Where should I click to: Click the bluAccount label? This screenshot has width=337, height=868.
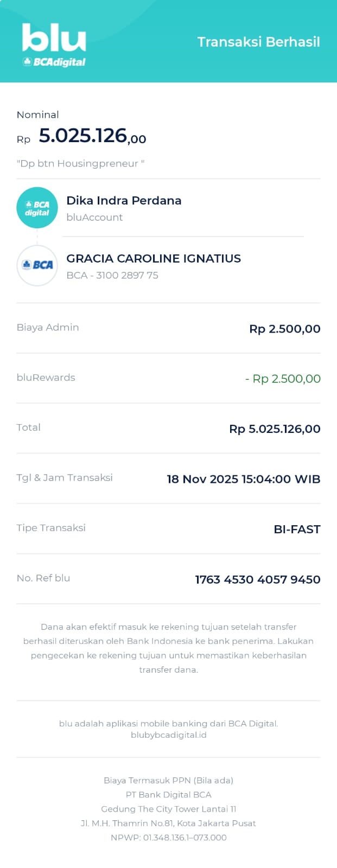94,217
